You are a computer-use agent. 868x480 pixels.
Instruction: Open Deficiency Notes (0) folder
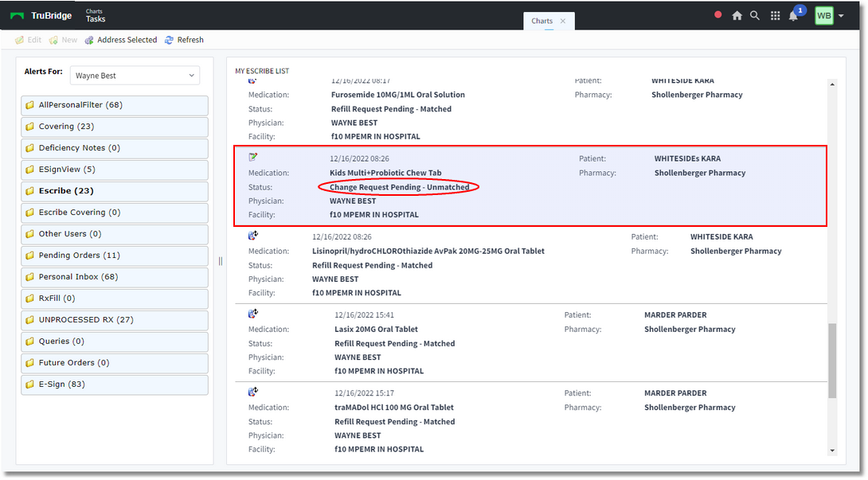[115, 148]
